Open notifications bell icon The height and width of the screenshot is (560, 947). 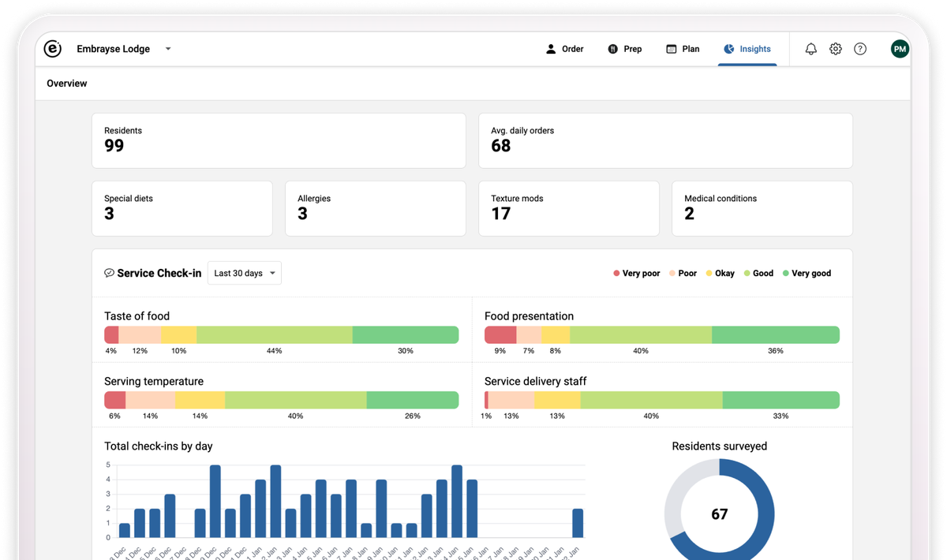tap(810, 49)
